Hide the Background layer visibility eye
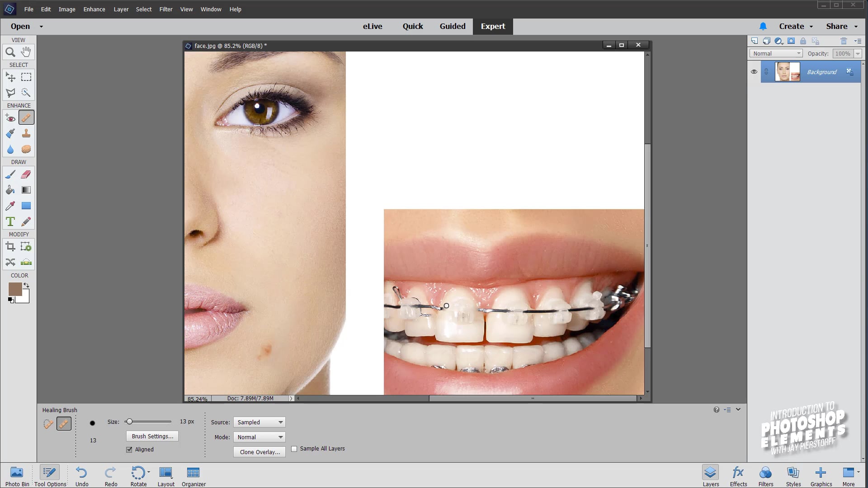 tap(754, 72)
